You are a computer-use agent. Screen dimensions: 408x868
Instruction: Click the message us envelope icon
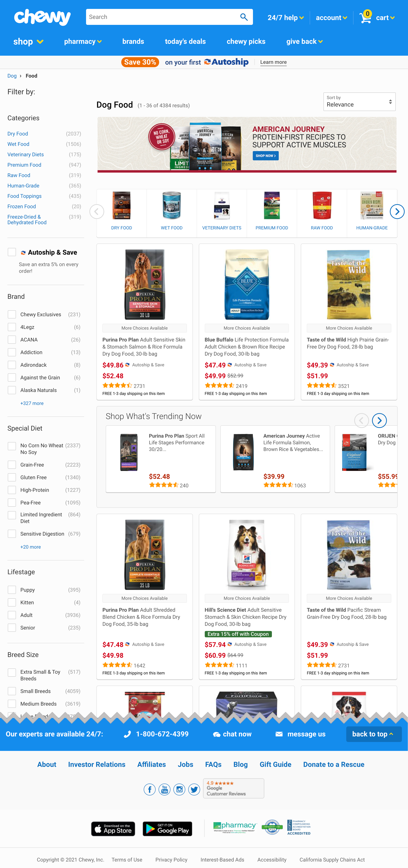279,734
